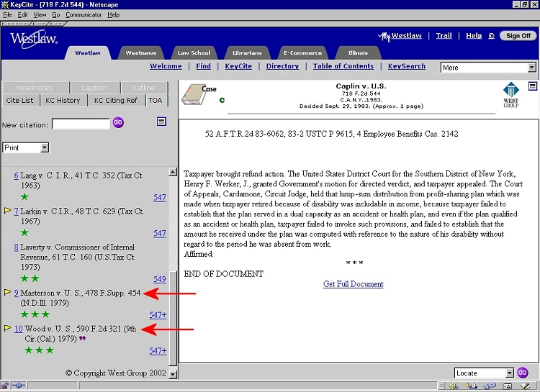Click the GO button beside New citation
Screen dimensions: 540x392
[118, 123]
